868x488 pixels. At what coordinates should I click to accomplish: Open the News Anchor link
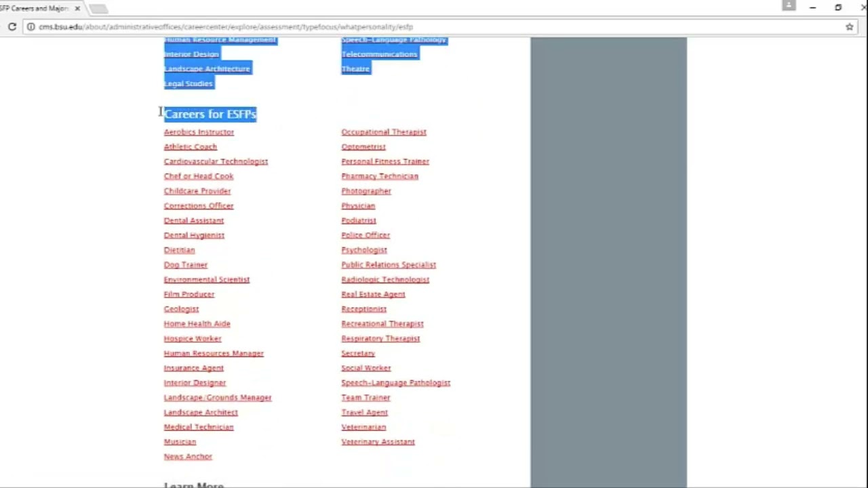[188, 457]
